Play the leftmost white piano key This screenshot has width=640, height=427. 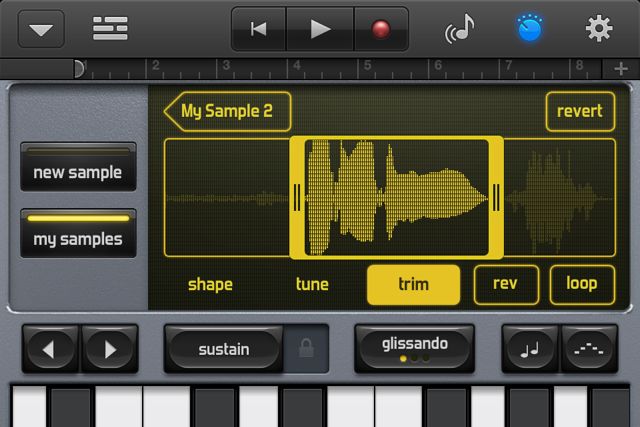(x=29, y=407)
